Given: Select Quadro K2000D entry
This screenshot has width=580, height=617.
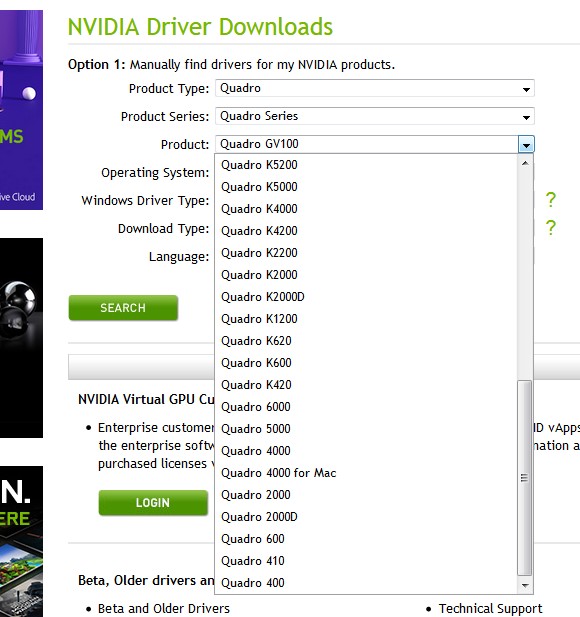Looking at the screenshot, I should point(366,297).
